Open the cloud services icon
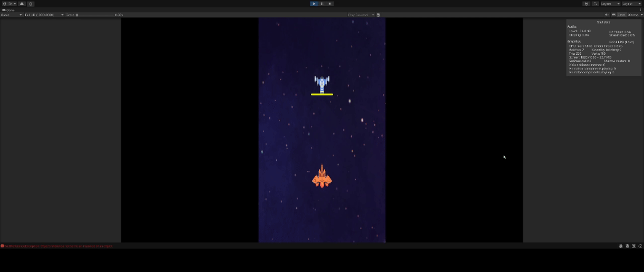Screen dimensions: 644x272 tap(22, 4)
